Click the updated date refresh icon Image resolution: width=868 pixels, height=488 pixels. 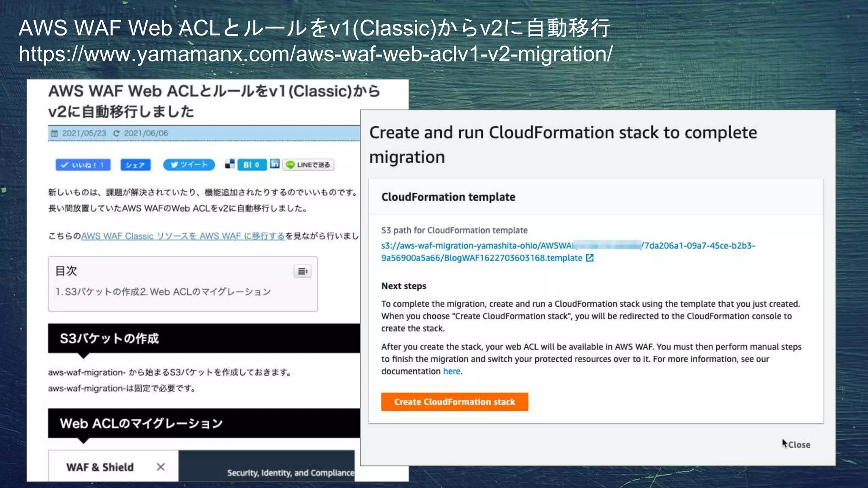117,133
